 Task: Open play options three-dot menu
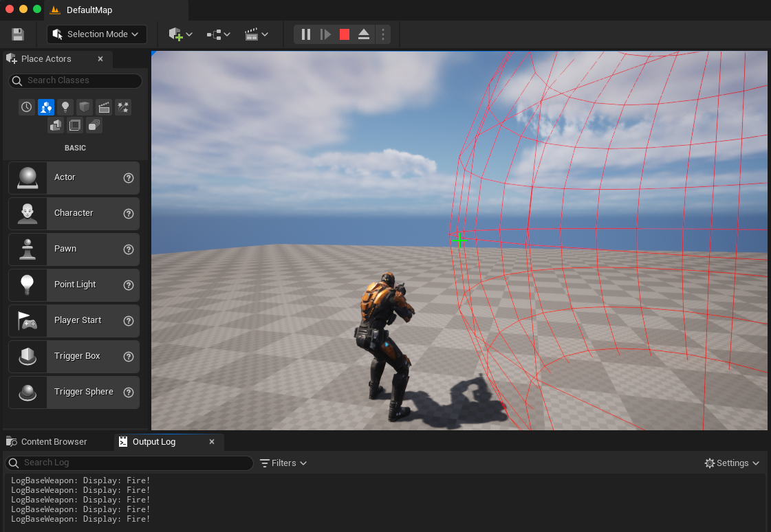pyautogui.click(x=383, y=34)
